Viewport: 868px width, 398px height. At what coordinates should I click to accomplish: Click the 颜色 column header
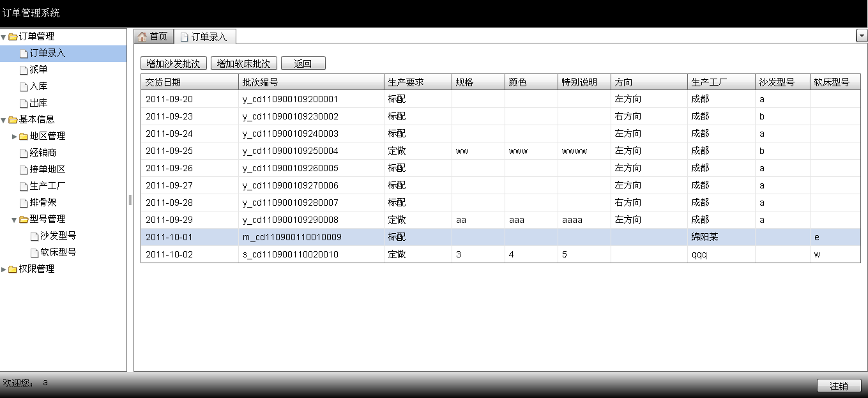tap(531, 82)
